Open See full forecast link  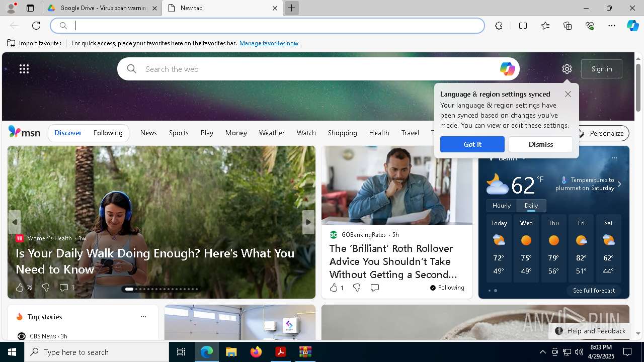click(594, 291)
